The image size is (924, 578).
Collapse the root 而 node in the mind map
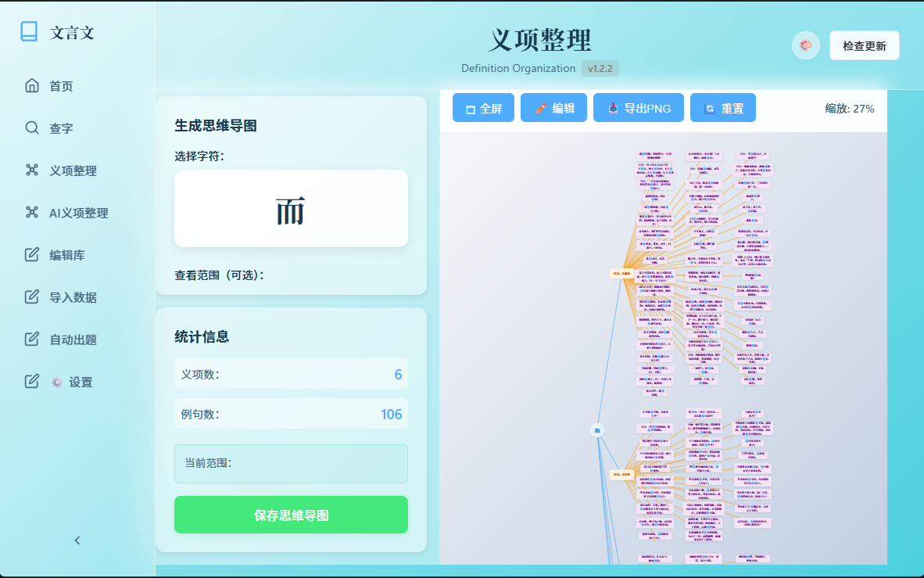[596, 429]
